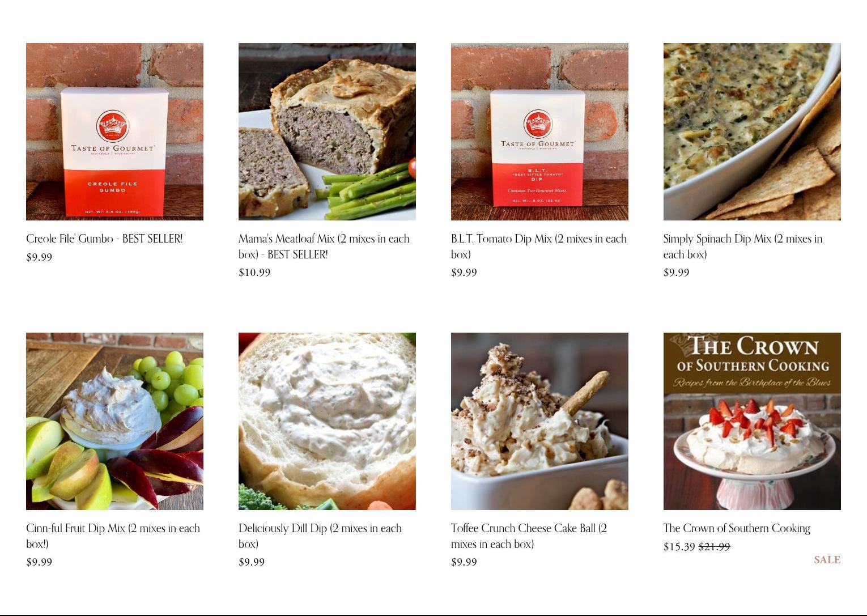Open the B.L.T. Tomato Dip box image
This screenshot has height=616, width=867.
point(539,131)
